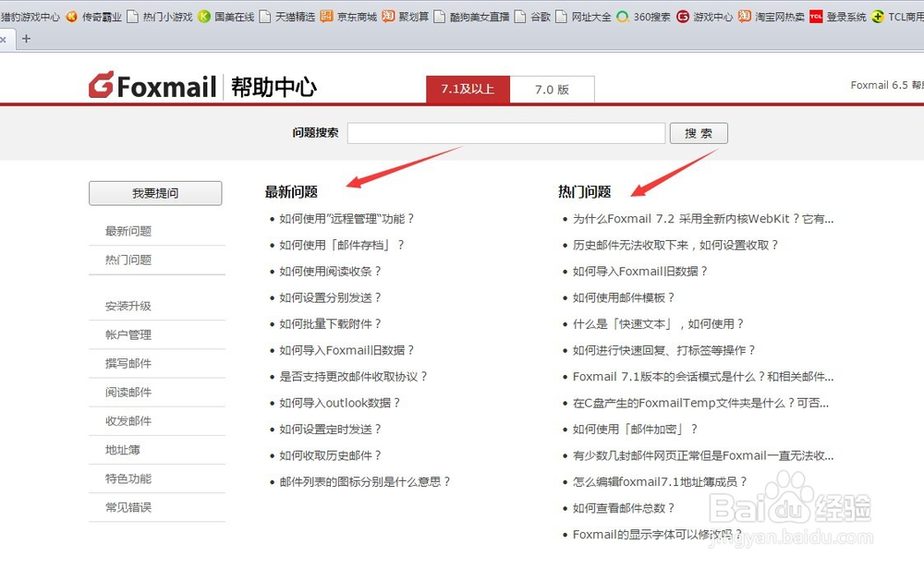Open the 网址大全 bookmark
The height and width of the screenshot is (569, 924).
click(583, 17)
